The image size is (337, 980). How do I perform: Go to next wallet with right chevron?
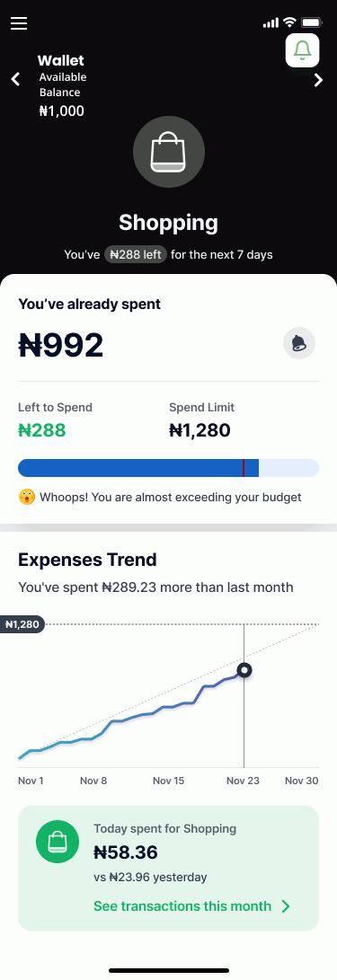coord(318,80)
